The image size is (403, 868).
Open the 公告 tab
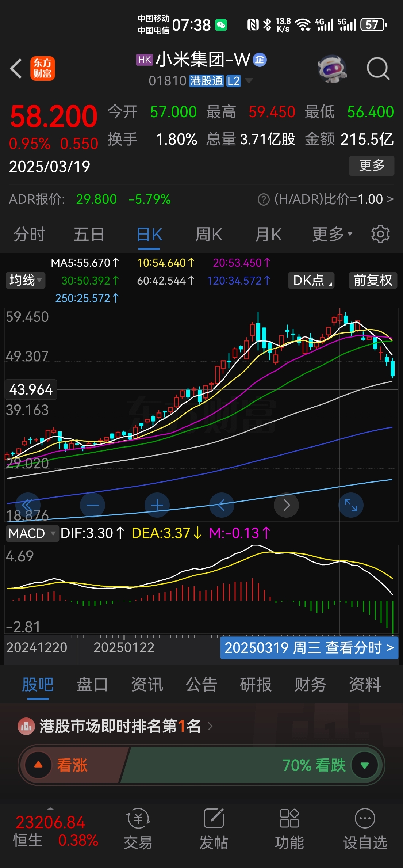[x=201, y=684]
